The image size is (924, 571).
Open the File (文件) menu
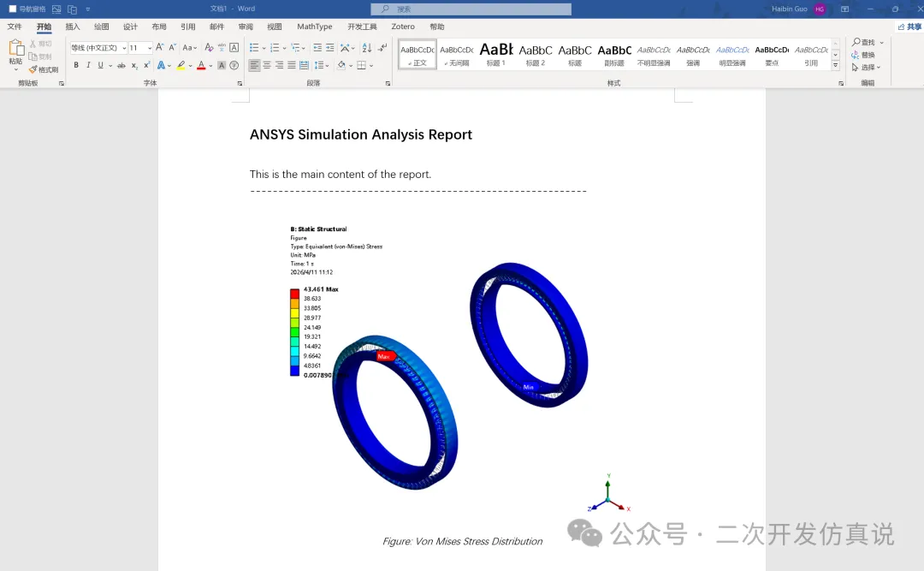pos(15,27)
